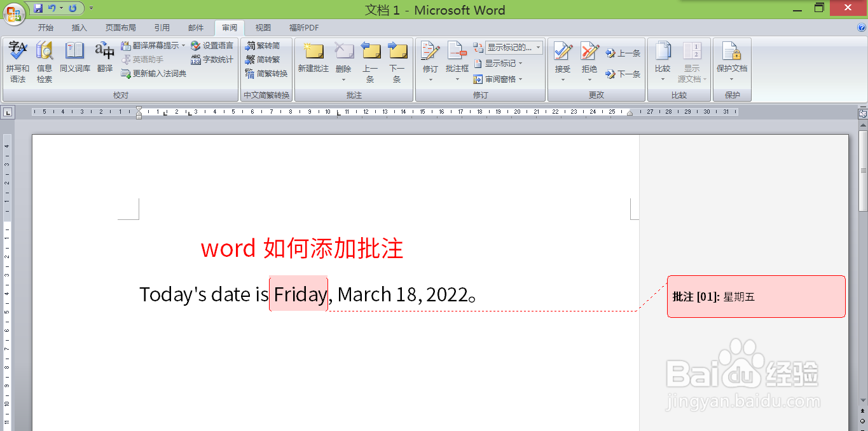Image resolution: width=868 pixels, height=431 pixels.
Task: Open the 比较 compare documents menu
Action: tap(663, 62)
